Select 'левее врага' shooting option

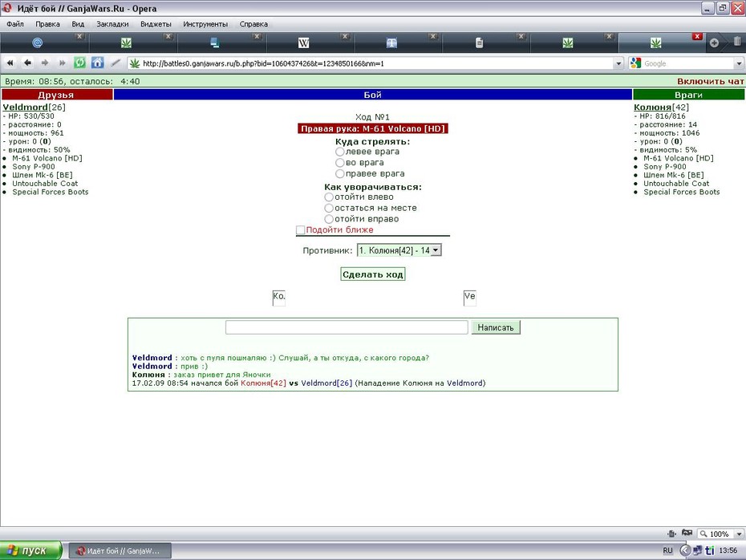click(x=339, y=152)
